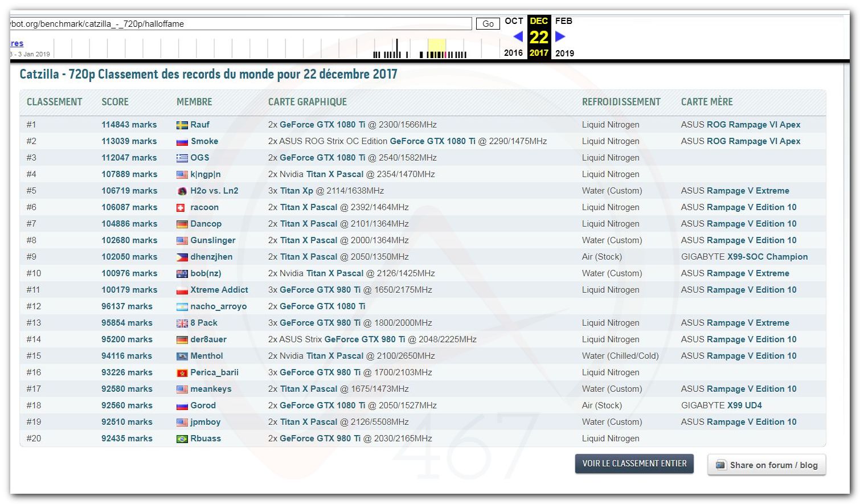Click the Switzerland flag icon beside racoon
The width and height of the screenshot is (860, 504).
point(181,208)
